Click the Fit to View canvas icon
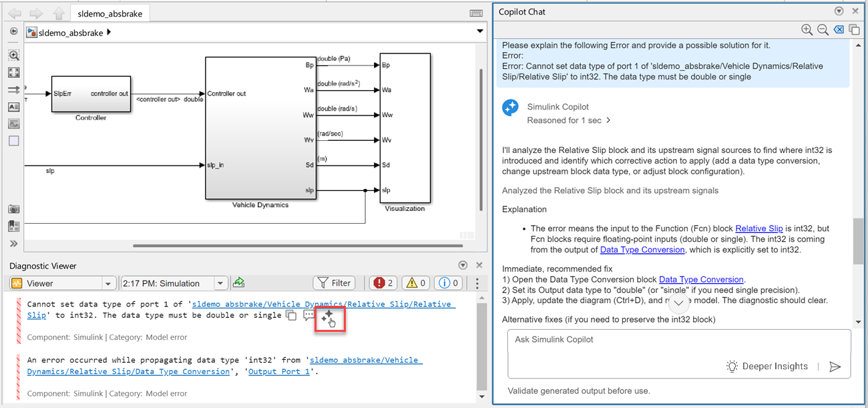 click(x=13, y=72)
